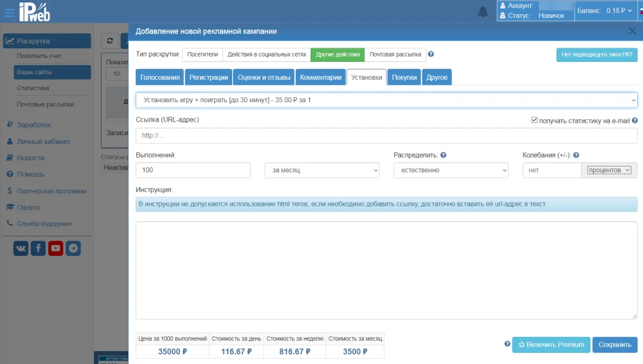This screenshot has height=364, width=643.
Task: Open the Telegram social icon
Action: tap(73, 248)
